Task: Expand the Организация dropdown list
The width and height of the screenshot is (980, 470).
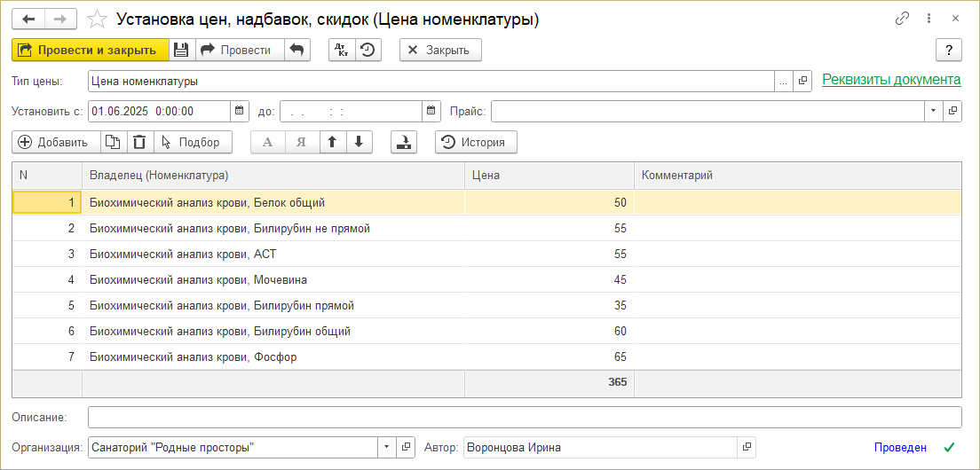Action: coord(386,448)
